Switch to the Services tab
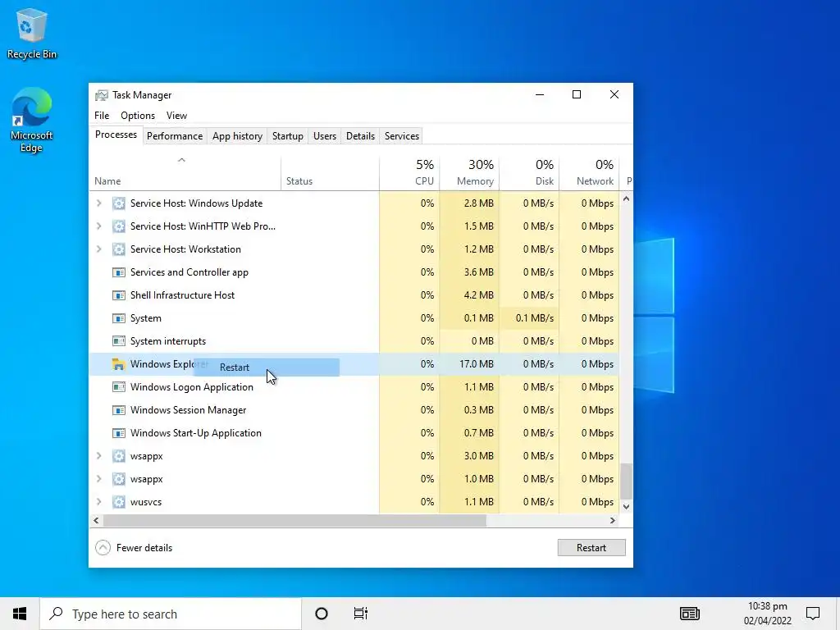 click(x=402, y=136)
